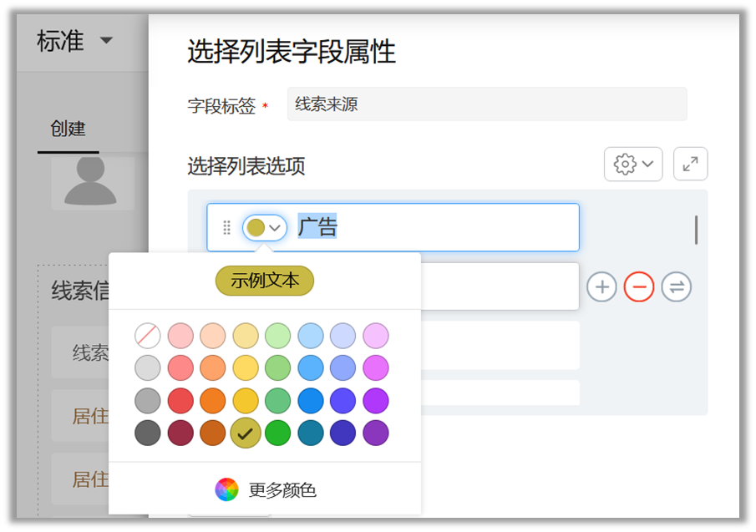756x532 pixels.
Task: Click the plus icon to add option
Action: tap(601, 287)
